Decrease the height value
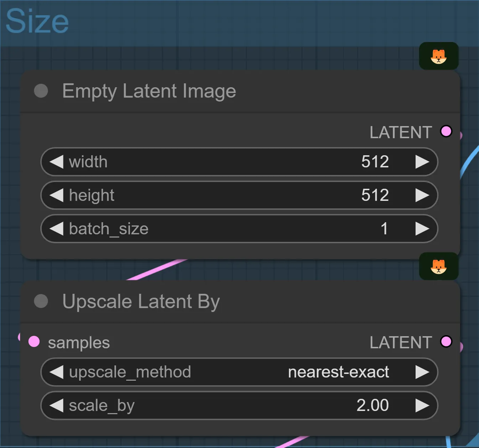The width and height of the screenshot is (479, 448). (x=56, y=195)
